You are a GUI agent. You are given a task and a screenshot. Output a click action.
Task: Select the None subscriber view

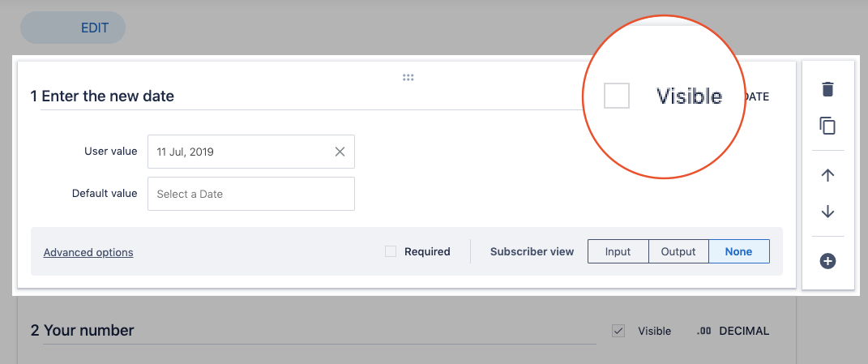coord(738,251)
